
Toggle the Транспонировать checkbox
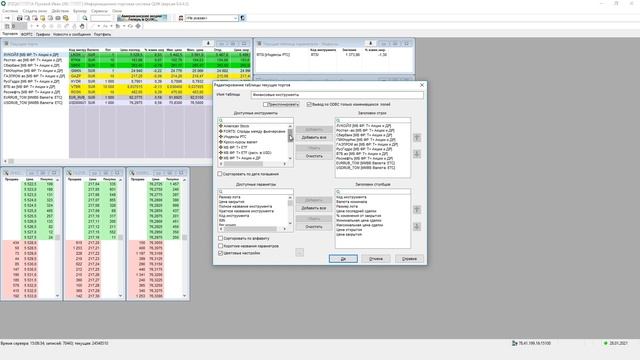click(x=266, y=104)
